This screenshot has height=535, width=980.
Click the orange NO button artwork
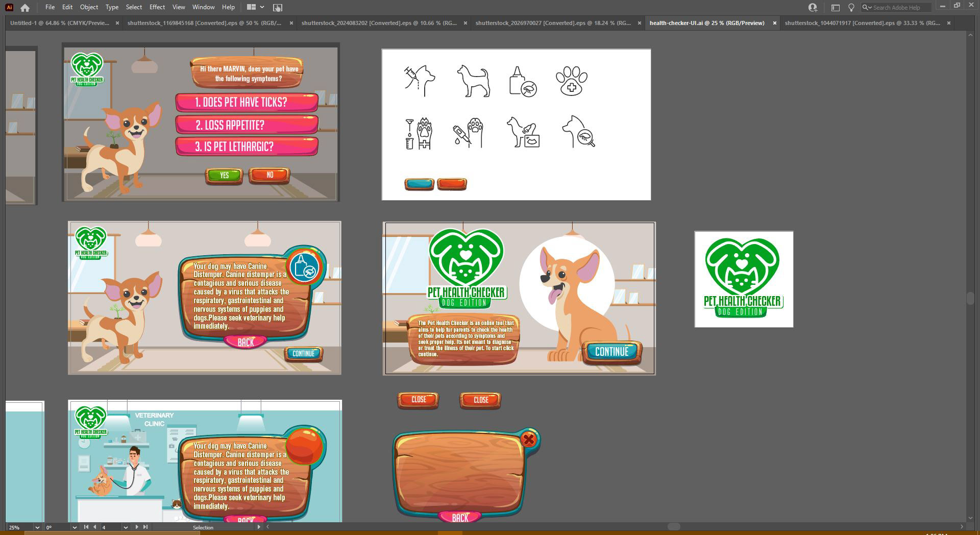click(x=269, y=175)
